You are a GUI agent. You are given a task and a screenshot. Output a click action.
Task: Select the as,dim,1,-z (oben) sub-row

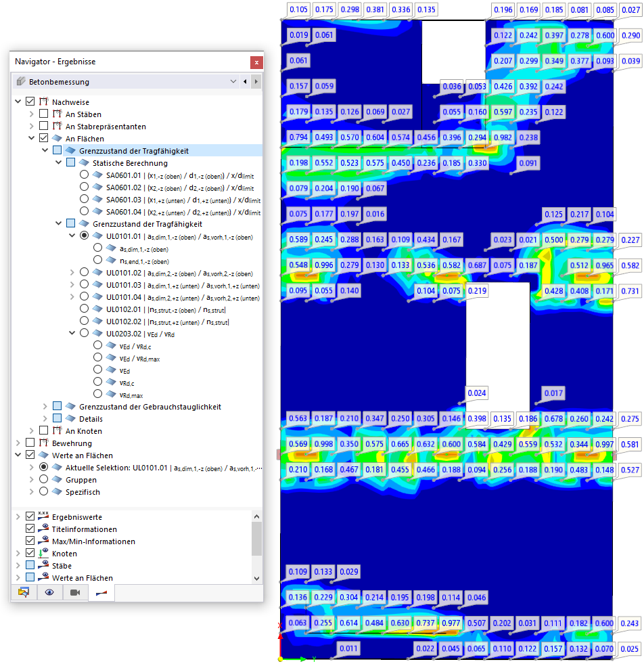(144, 249)
